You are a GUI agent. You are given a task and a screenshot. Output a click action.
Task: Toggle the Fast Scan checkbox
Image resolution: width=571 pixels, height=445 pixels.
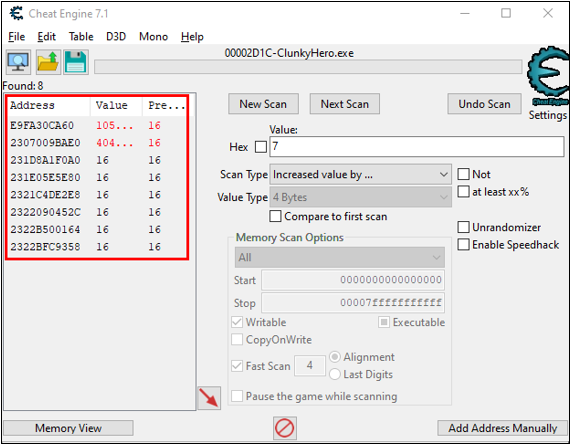pyautogui.click(x=237, y=366)
